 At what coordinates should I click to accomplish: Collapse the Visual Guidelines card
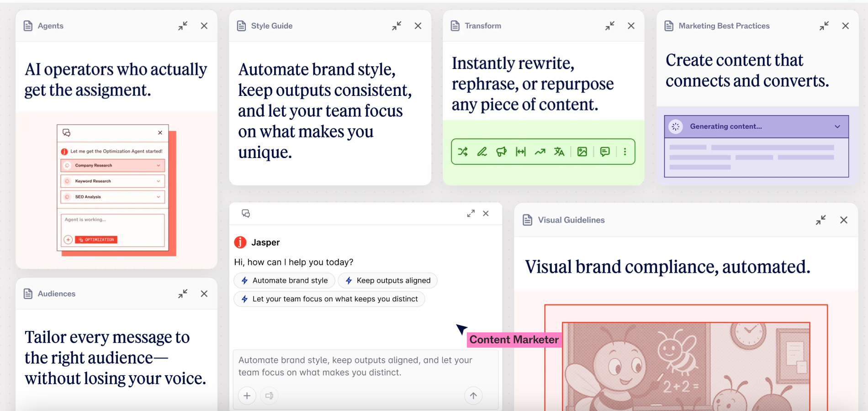pos(820,220)
